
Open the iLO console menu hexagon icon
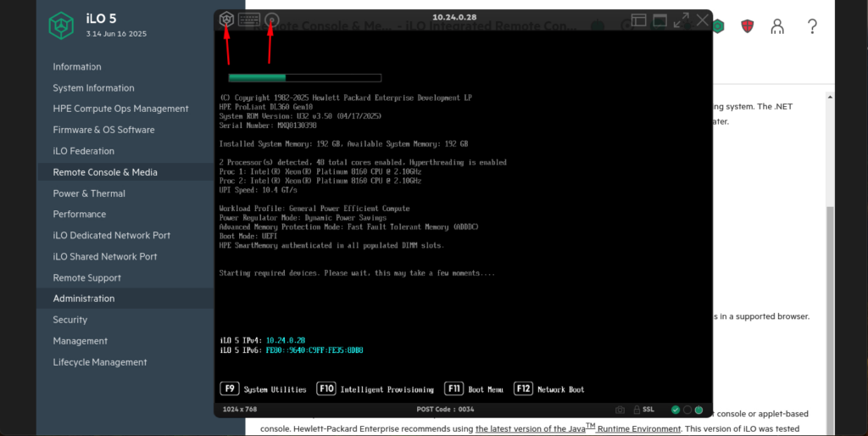[225, 20]
